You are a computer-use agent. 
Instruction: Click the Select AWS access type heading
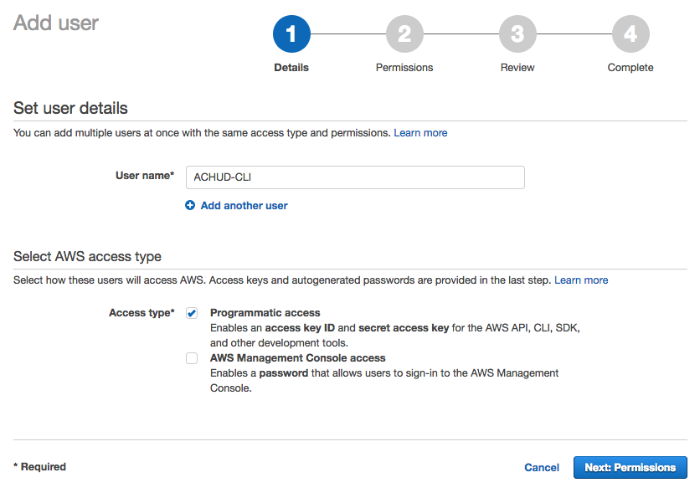coord(88,256)
